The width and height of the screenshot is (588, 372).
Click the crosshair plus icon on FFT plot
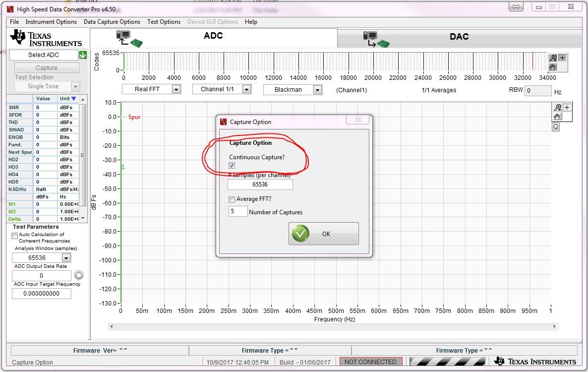567,107
